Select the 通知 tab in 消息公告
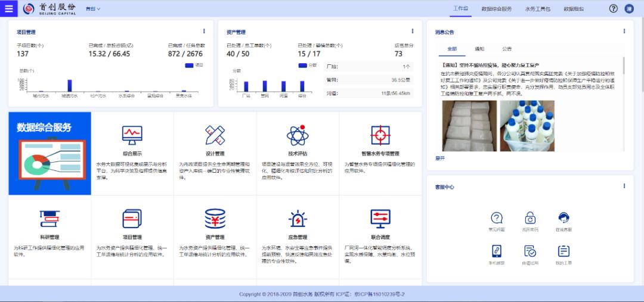This screenshot has width=644, height=302. tap(479, 49)
